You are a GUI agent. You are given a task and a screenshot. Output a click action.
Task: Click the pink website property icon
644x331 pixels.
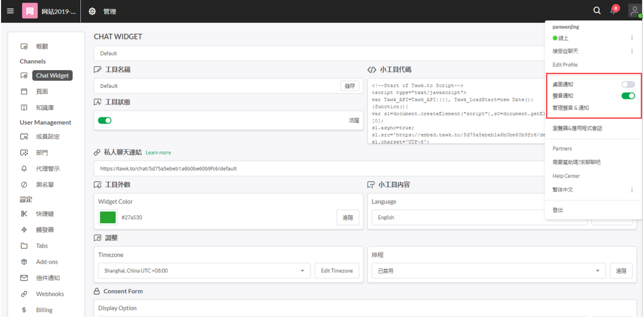pos(30,11)
